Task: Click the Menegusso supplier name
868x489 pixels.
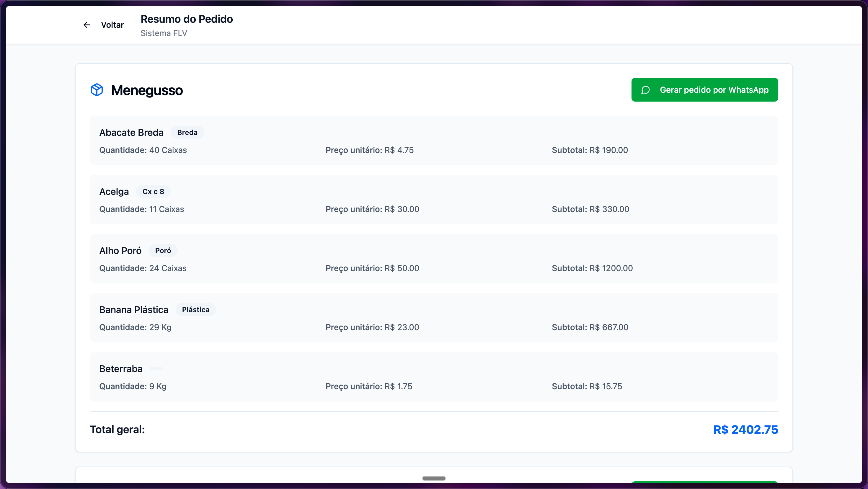Action: pos(146,90)
